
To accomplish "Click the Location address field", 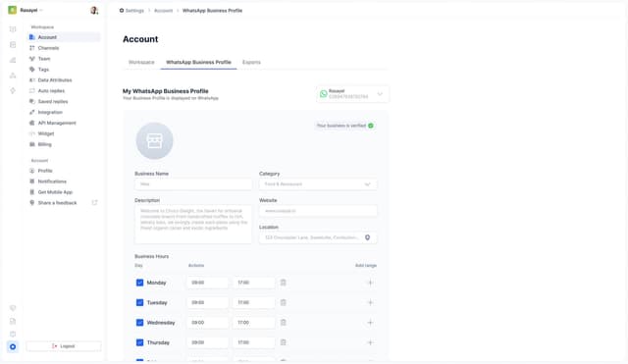I will [318, 237].
